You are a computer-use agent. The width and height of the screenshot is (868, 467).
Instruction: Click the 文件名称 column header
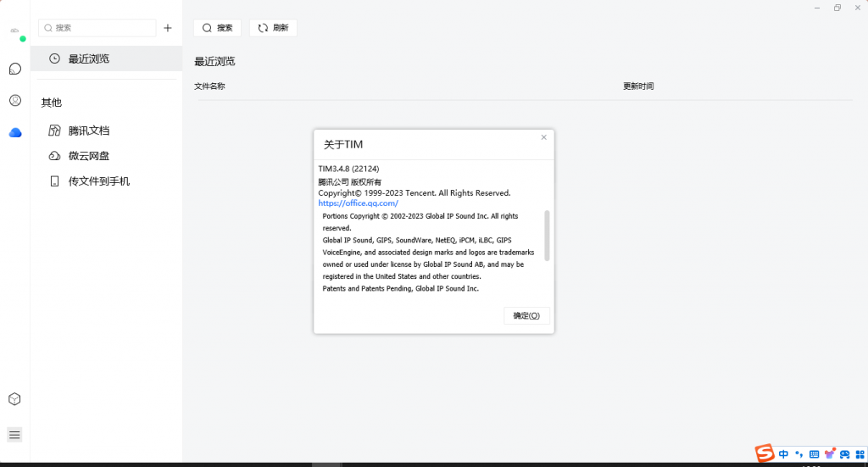coord(210,86)
